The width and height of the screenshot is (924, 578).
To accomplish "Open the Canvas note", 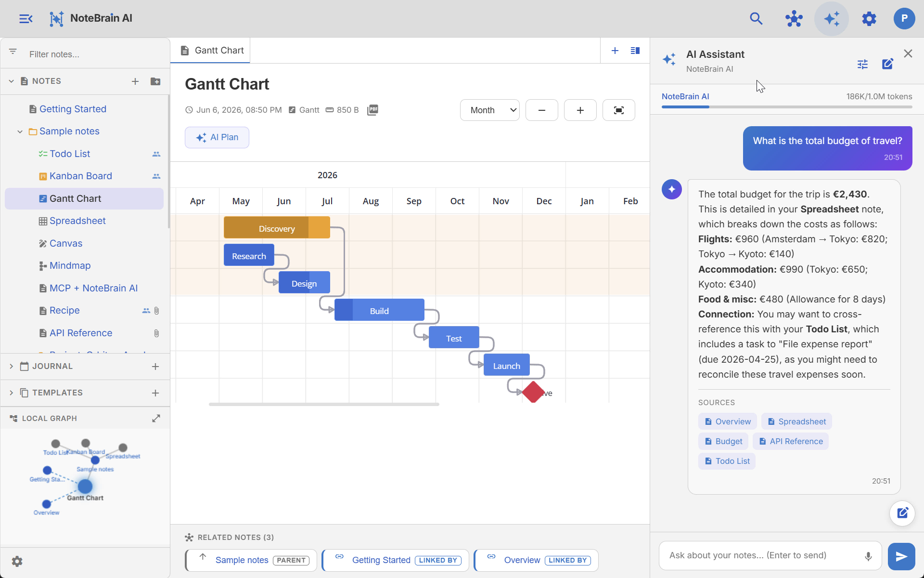I will [x=66, y=244].
